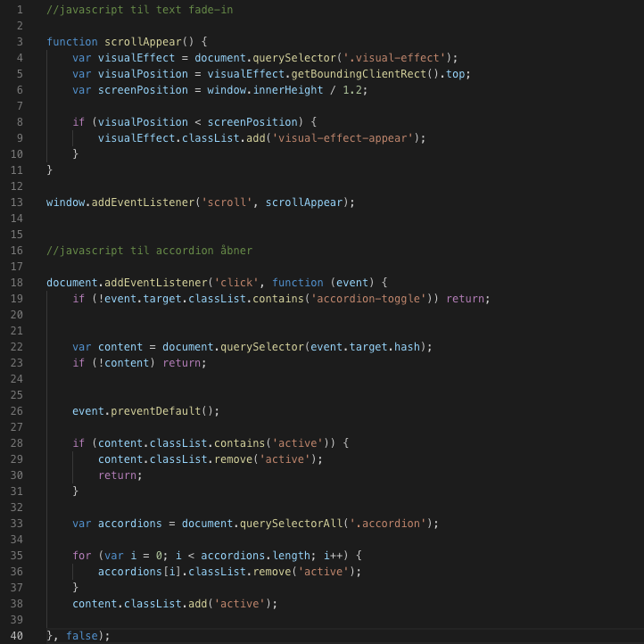Click the comment 'javascript til accordion åbner'
The height and width of the screenshot is (644, 644).
click(x=150, y=251)
